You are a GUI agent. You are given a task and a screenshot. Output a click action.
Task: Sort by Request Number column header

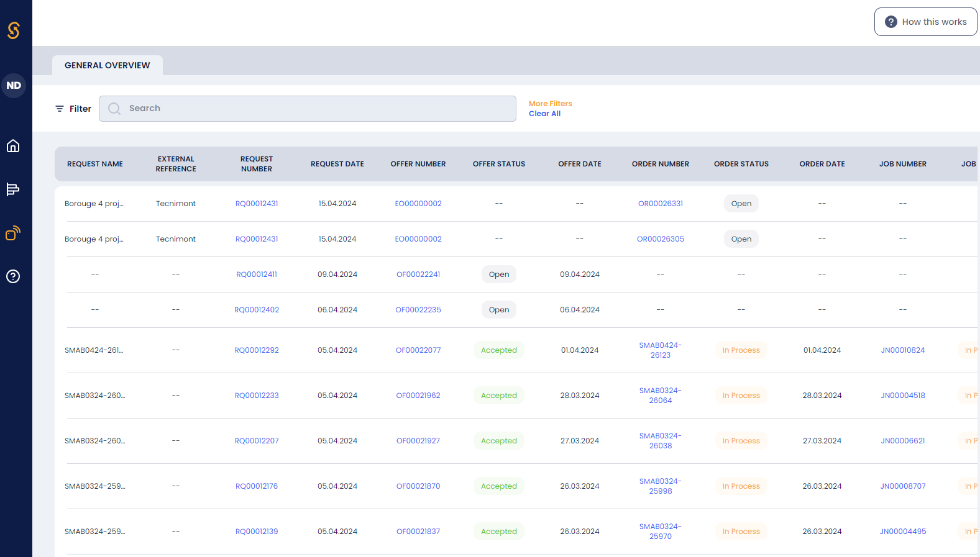click(x=257, y=164)
